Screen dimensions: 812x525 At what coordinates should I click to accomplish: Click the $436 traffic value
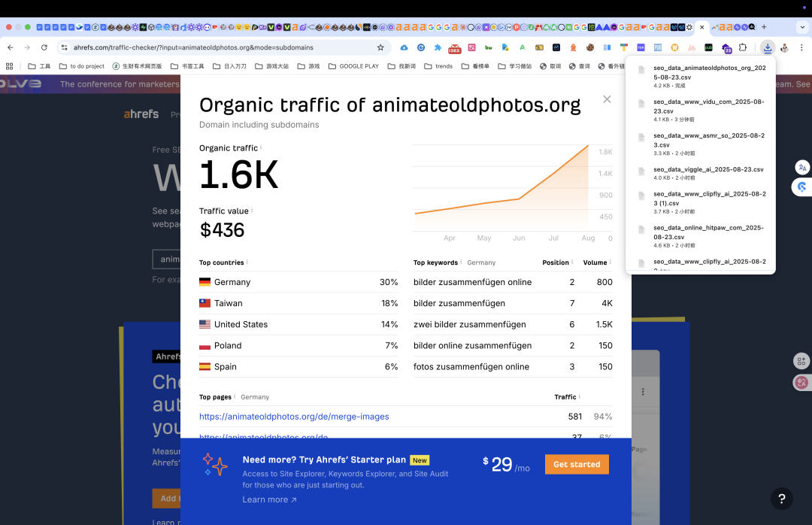(x=222, y=230)
